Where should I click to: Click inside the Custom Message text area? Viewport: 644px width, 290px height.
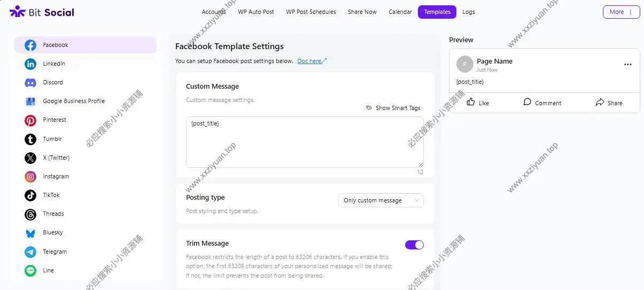[x=305, y=142]
